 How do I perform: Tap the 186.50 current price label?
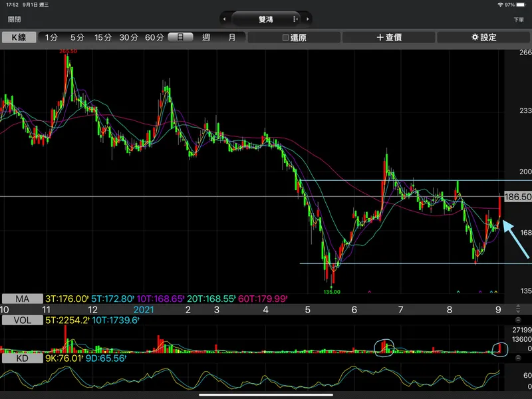pos(517,198)
